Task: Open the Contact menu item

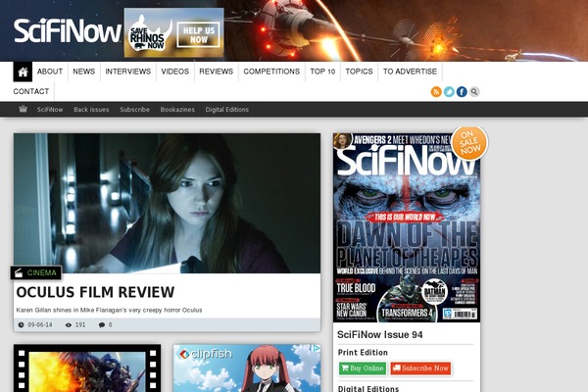Action: pos(31,91)
